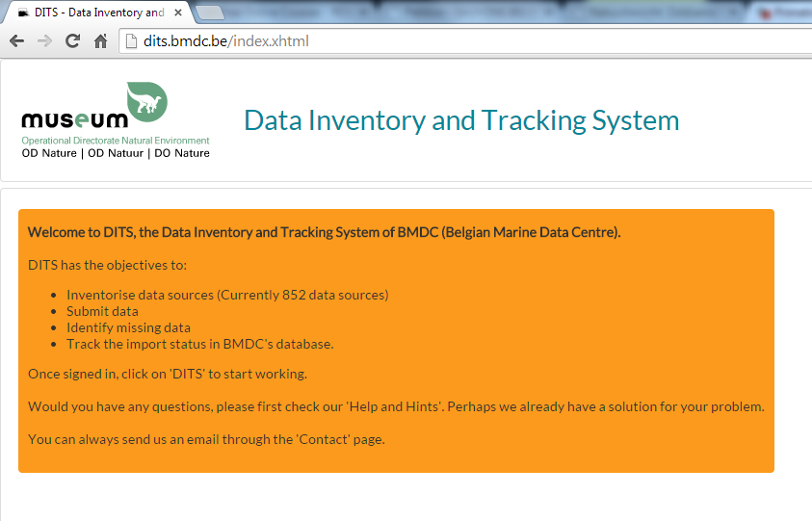The width and height of the screenshot is (812, 521).
Task: Click the 'Submit data' bullet item
Action: click(102, 311)
